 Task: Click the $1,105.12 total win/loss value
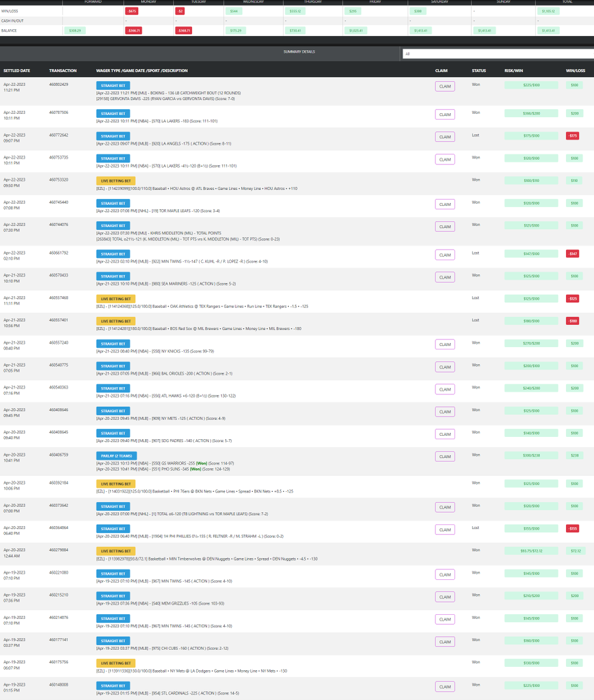pos(548,11)
